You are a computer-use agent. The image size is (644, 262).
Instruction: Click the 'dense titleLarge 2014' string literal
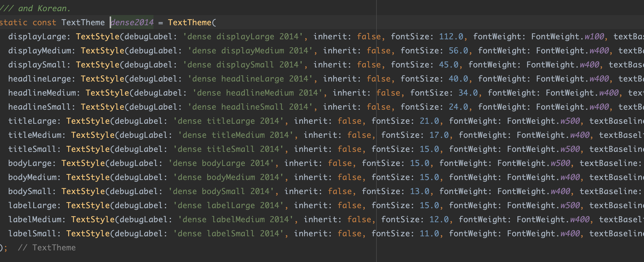coord(229,121)
